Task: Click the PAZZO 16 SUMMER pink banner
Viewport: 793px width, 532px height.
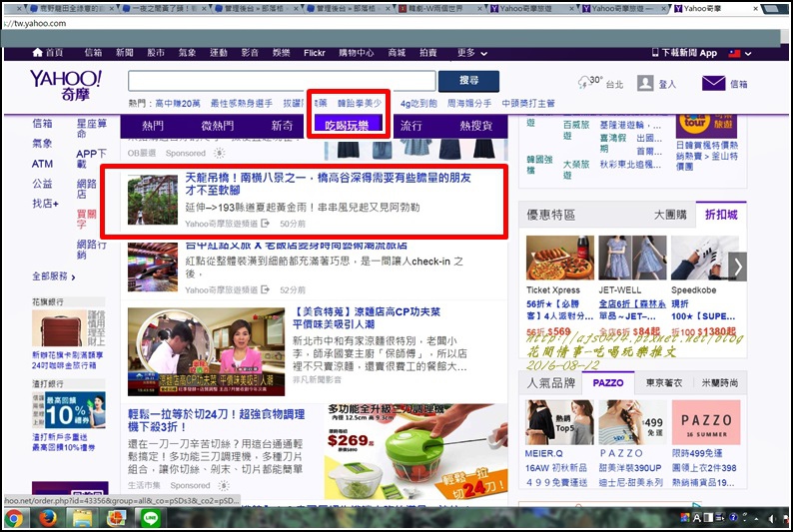Action: [706, 422]
